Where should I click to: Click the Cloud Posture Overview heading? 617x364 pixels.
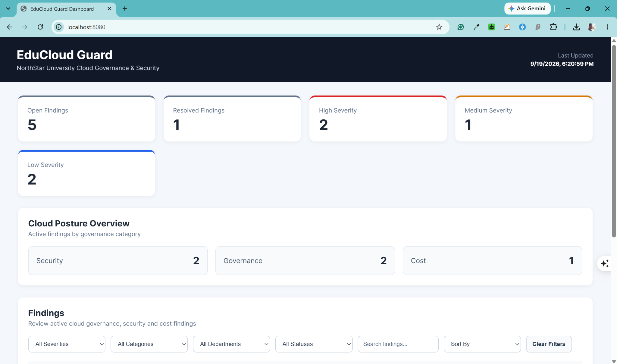(x=79, y=223)
